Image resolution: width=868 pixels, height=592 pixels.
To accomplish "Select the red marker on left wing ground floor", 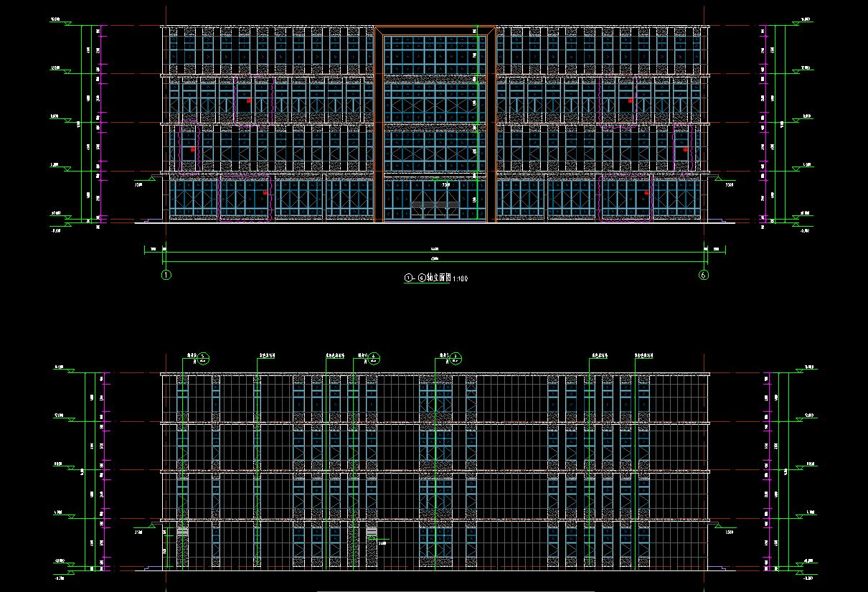I will 265,193.
